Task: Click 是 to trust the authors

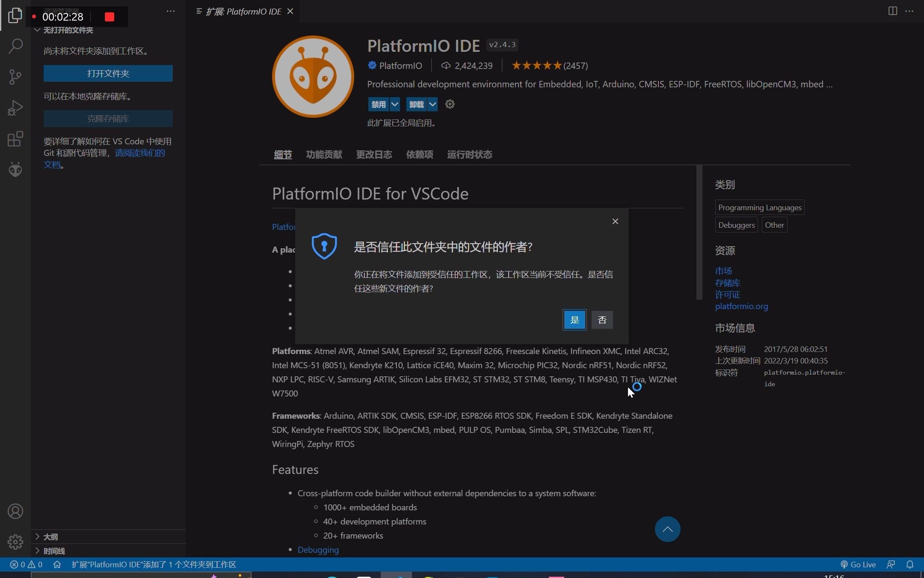Action: [x=574, y=320]
